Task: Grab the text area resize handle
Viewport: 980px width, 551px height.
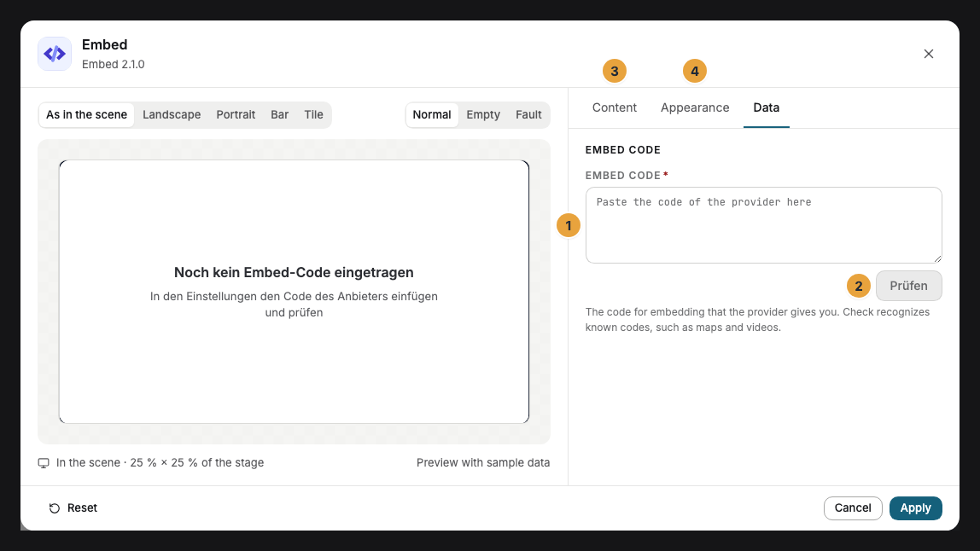Action: [x=937, y=258]
